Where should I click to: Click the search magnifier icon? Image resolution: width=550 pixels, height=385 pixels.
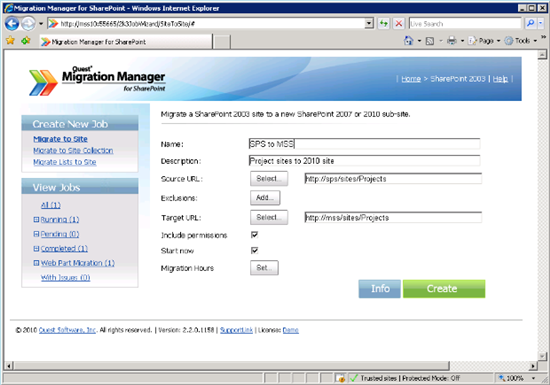(530, 23)
